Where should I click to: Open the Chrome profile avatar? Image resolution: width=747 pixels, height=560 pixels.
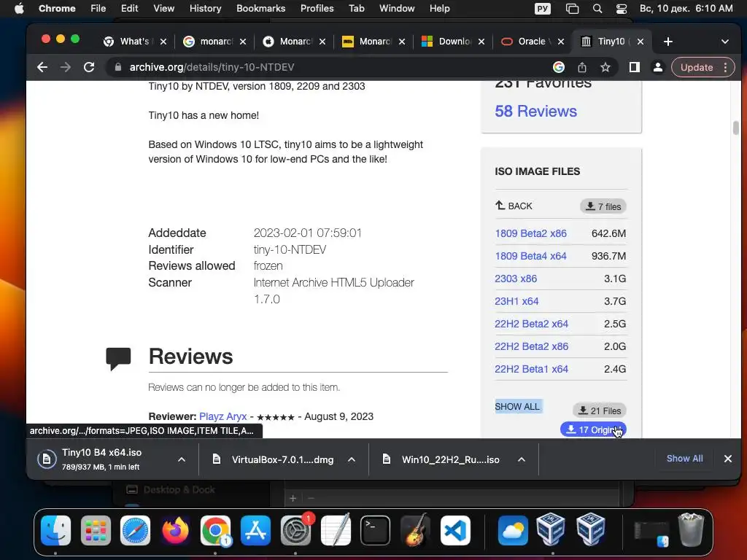657,67
